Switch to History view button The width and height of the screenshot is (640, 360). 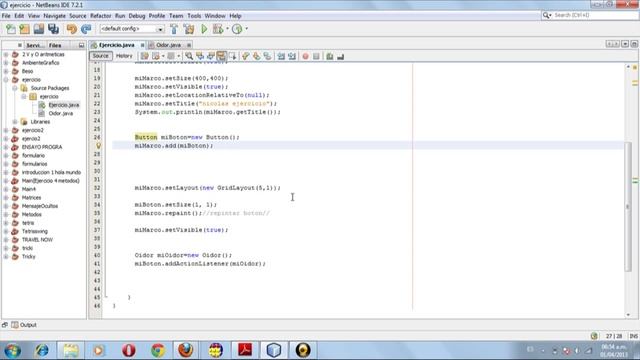click(124, 56)
